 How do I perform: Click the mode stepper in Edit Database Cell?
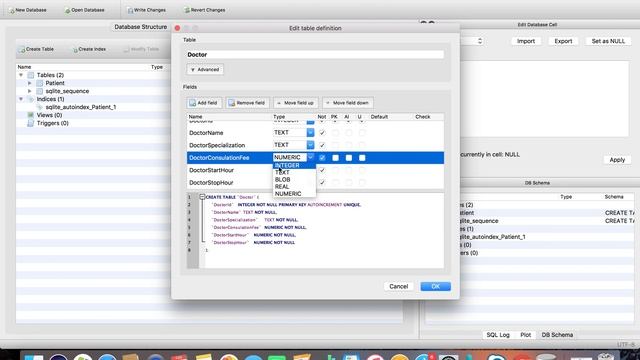(480, 41)
